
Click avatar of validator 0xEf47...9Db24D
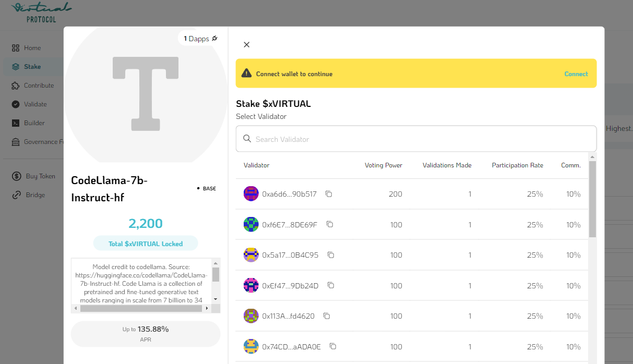pos(251,285)
